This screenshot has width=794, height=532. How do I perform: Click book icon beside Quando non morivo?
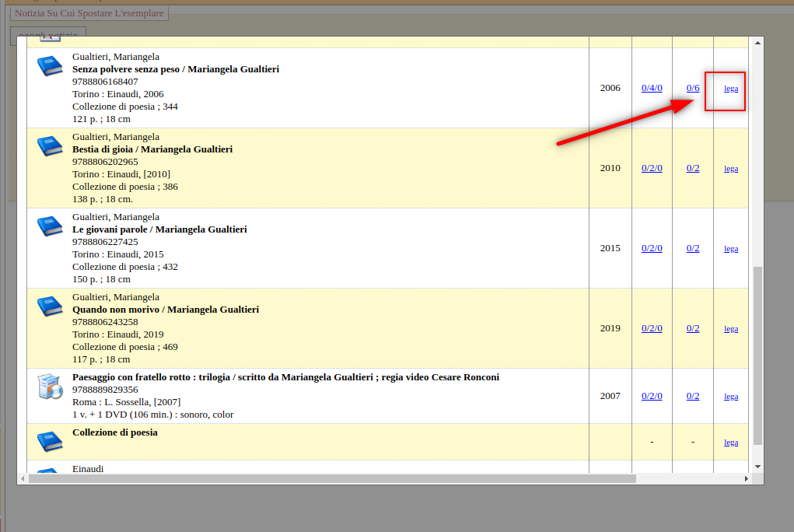(x=50, y=307)
